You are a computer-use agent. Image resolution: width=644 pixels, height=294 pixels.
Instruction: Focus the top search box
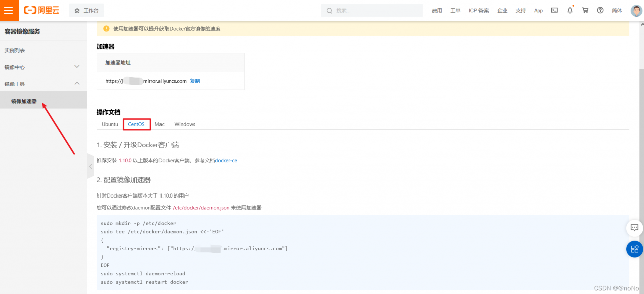click(372, 10)
